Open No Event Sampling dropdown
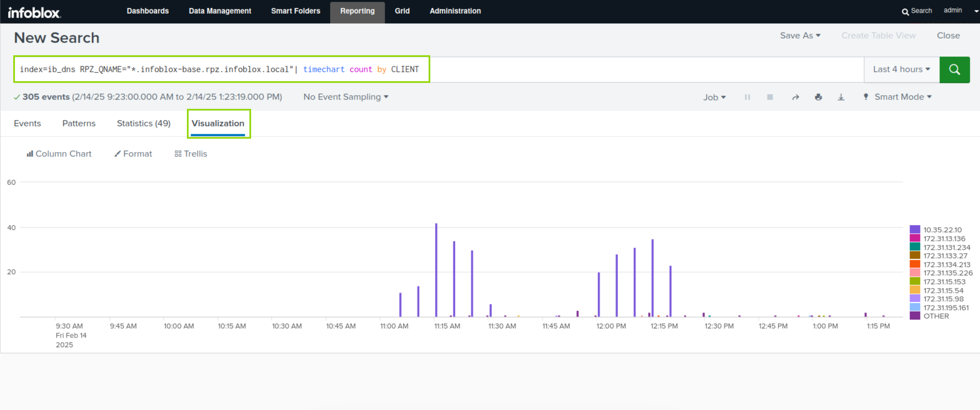980x410 pixels. (345, 97)
